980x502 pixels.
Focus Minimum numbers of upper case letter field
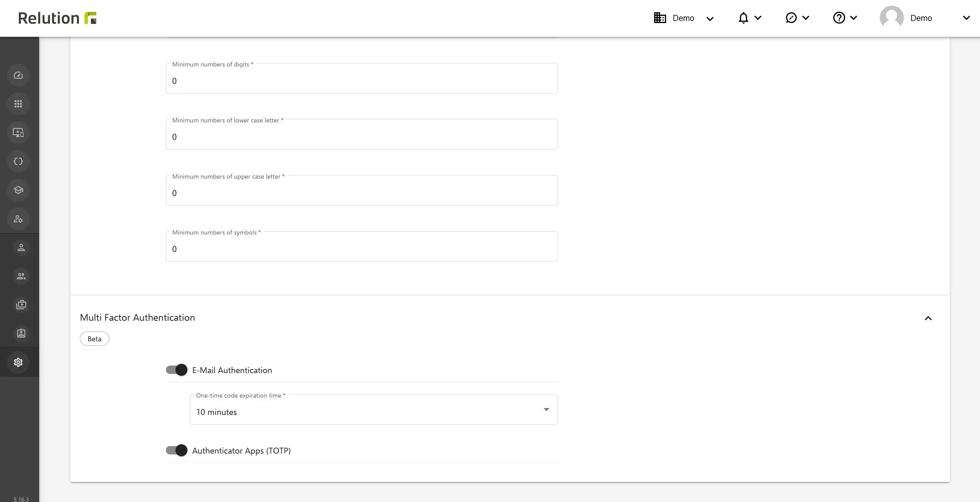click(x=362, y=190)
